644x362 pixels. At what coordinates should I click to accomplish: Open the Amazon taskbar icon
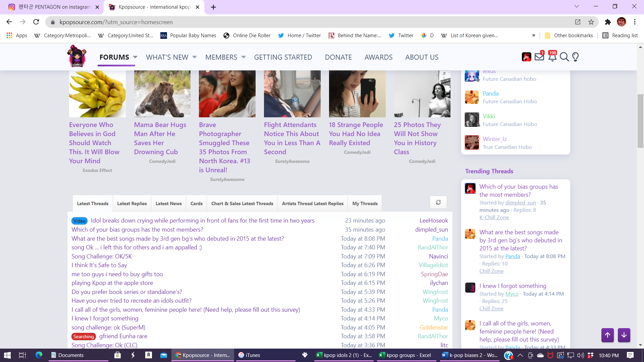pos(148,355)
